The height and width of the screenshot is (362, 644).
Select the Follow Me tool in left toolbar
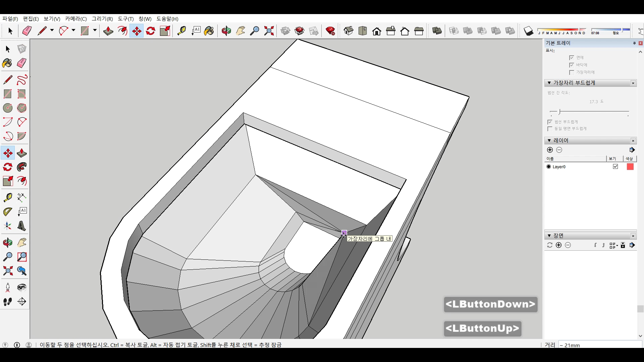coord(22,167)
